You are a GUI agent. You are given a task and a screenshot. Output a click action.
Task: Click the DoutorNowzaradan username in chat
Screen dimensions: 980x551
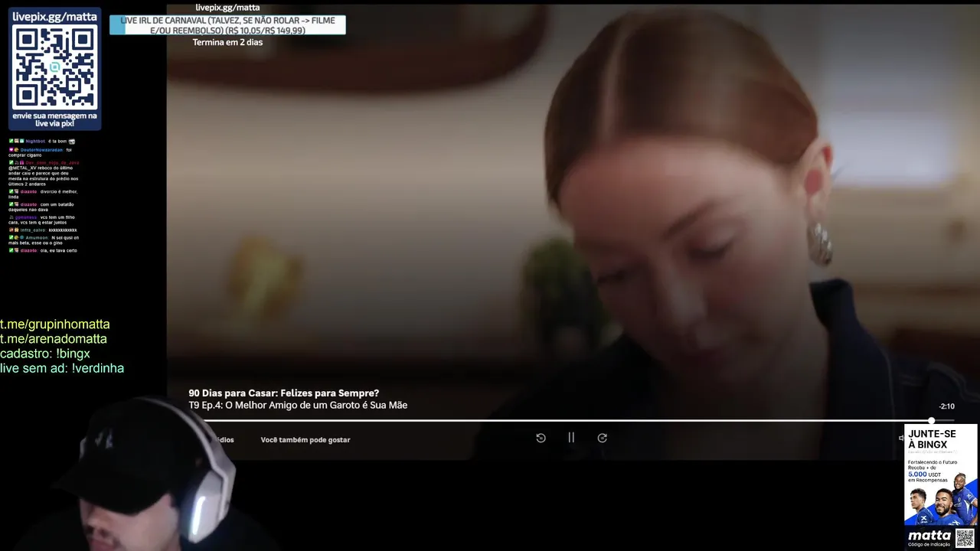pos(41,150)
